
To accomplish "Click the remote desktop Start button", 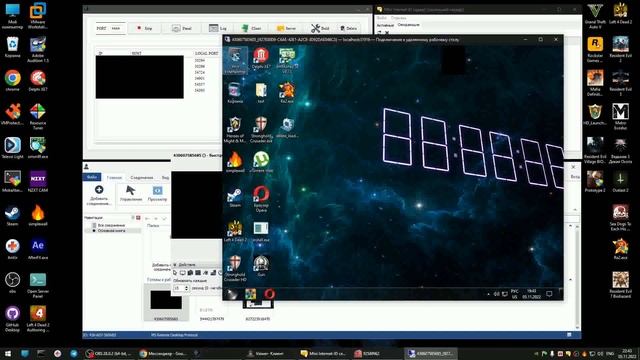I will pos(232,294).
